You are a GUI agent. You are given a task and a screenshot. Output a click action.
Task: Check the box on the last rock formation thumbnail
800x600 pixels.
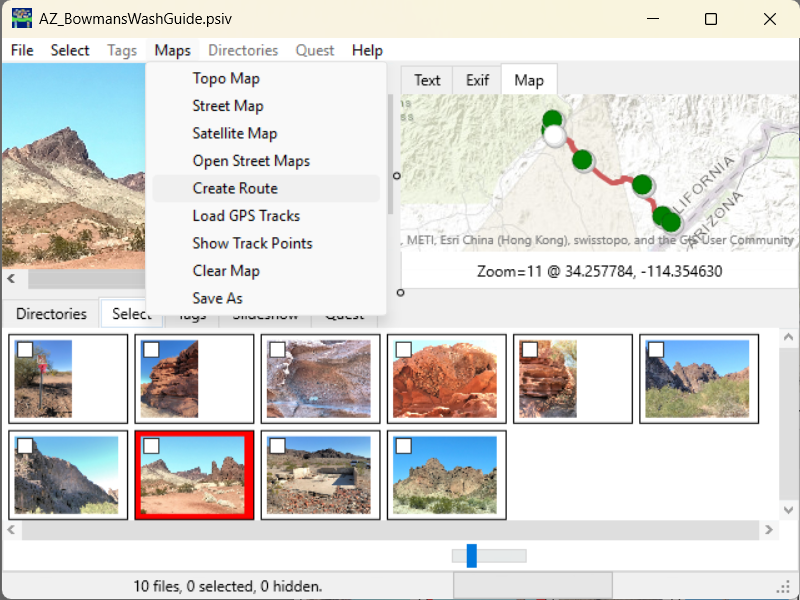point(405,444)
